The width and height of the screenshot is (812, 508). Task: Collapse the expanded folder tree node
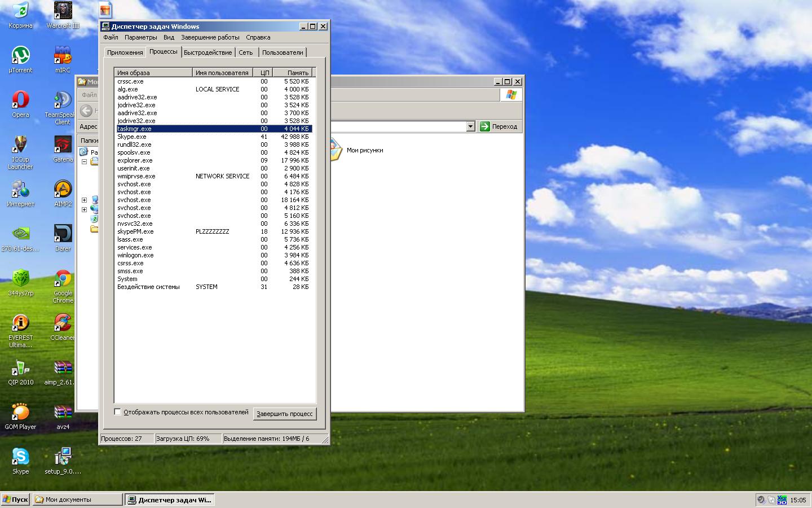click(85, 161)
